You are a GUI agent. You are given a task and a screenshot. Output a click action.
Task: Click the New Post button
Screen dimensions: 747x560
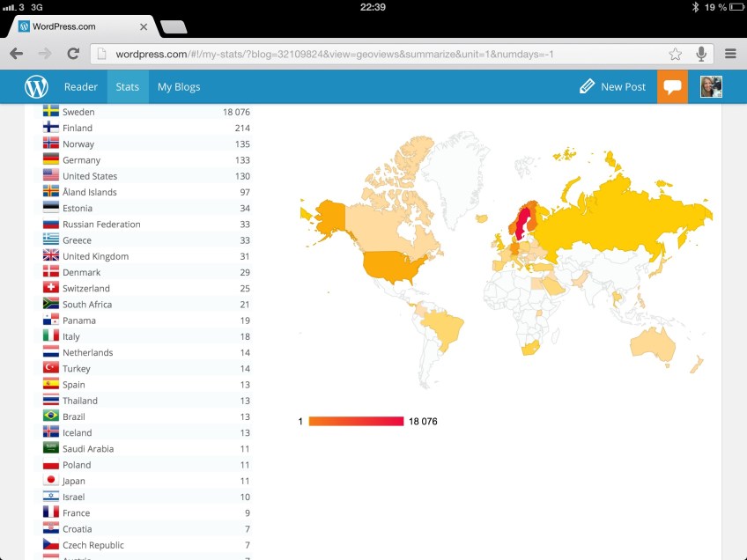612,86
